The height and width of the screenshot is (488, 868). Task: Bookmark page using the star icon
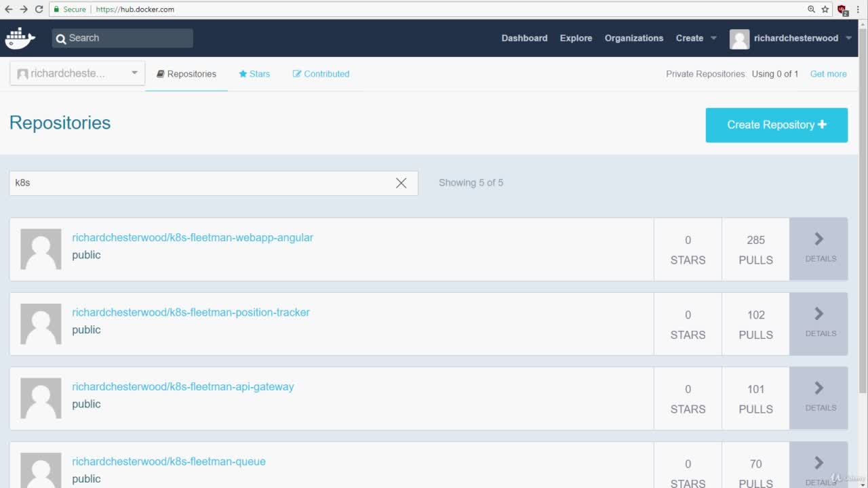825,9
